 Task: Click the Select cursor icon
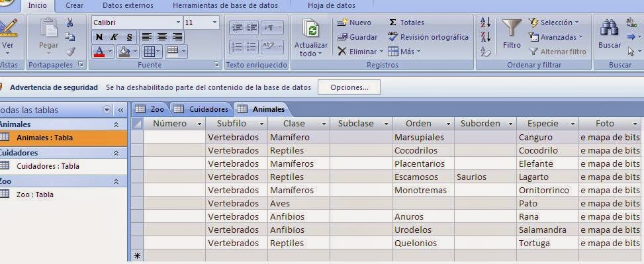point(631,52)
